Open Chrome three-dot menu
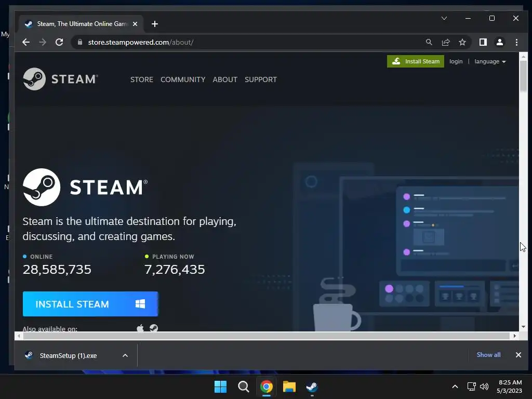The width and height of the screenshot is (532, 399). [x=516, y=42]
